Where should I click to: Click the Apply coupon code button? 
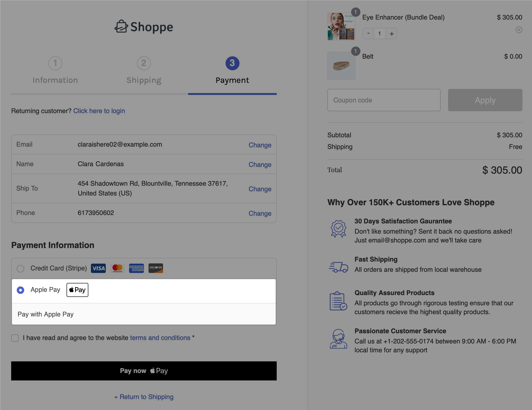coord(485,100)
